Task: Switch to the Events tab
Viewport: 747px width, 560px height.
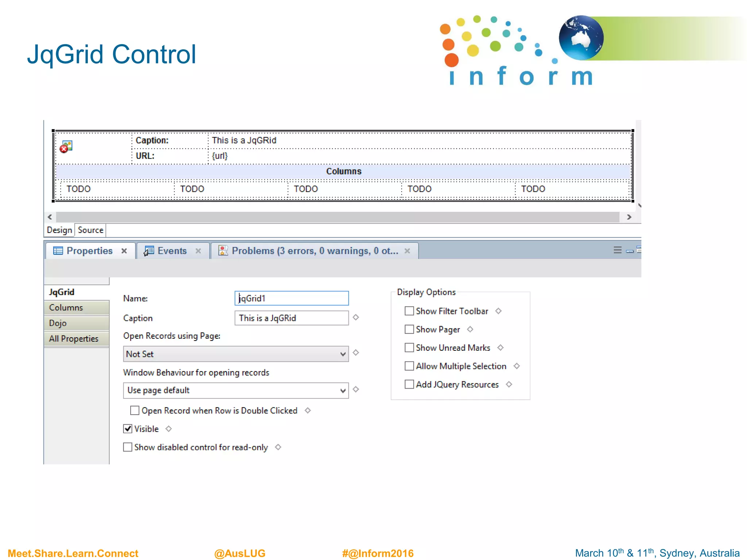Action: pos(171,251)
